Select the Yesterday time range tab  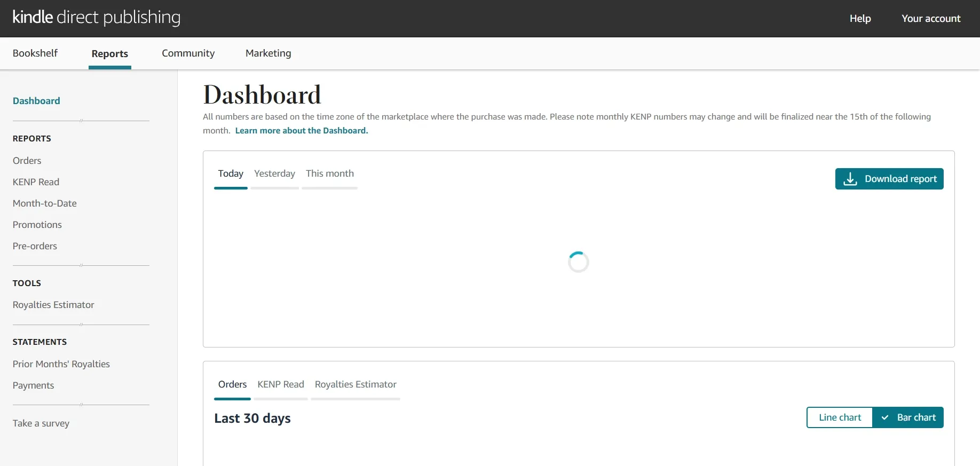[x=274, y=173]
